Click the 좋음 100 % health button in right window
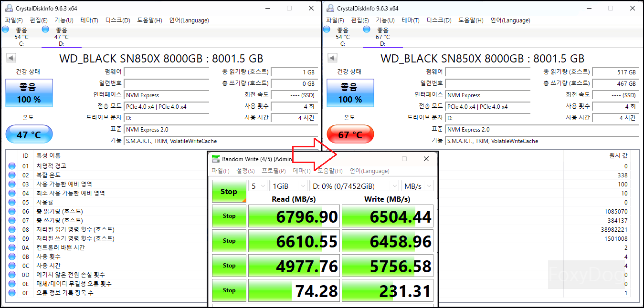This screenshot has height=308, width=644. [350, 93]
